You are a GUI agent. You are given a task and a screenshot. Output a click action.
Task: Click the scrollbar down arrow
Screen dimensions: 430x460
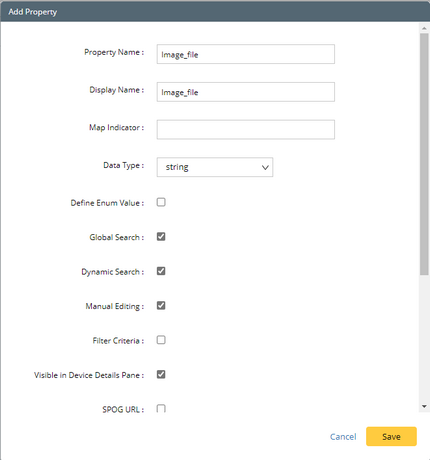[x=424, y=406]
